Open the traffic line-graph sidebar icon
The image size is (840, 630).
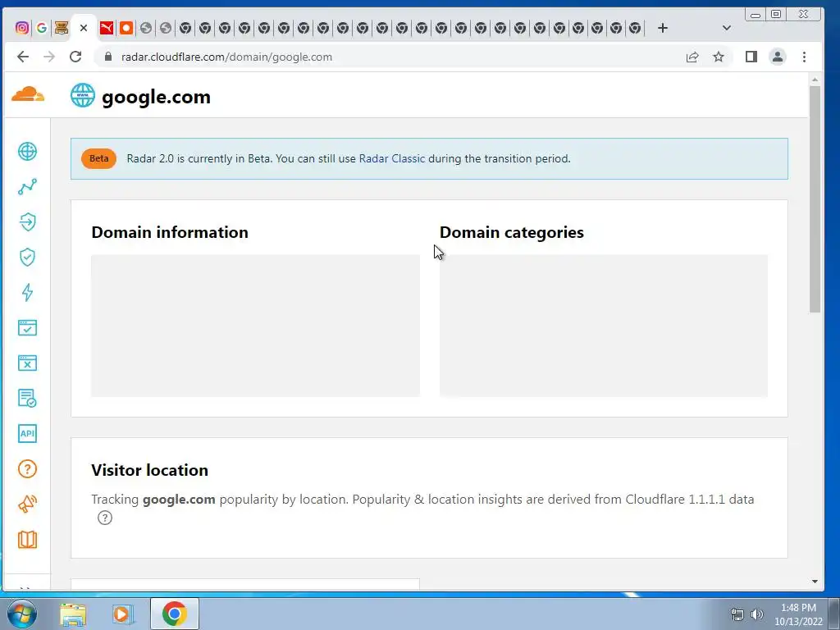click(x=27, y=187)
